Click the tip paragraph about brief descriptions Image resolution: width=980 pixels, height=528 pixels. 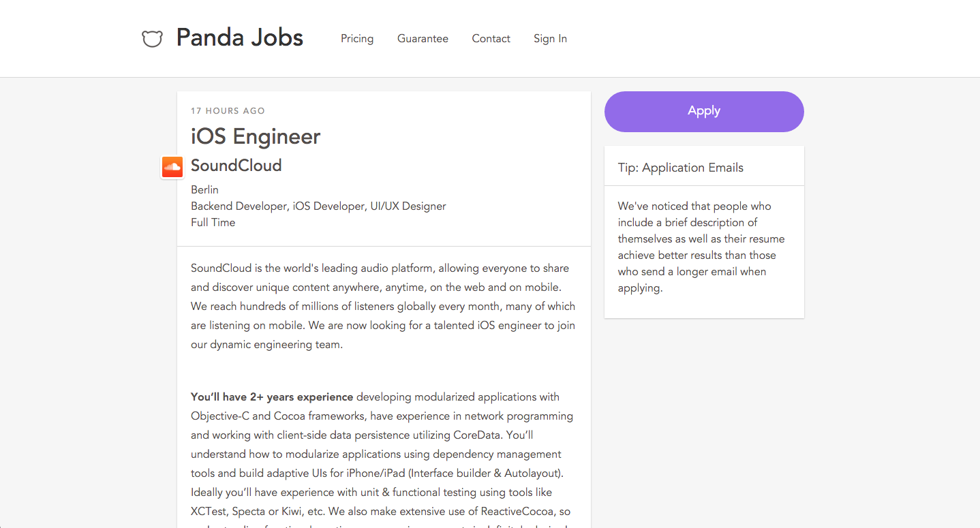[x=701, y=247]
